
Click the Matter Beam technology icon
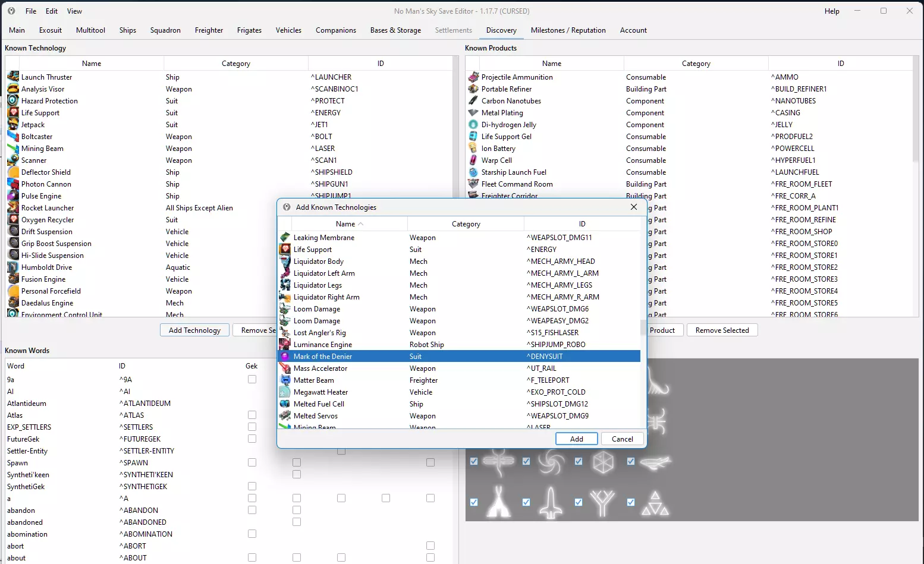pos(285,380)
